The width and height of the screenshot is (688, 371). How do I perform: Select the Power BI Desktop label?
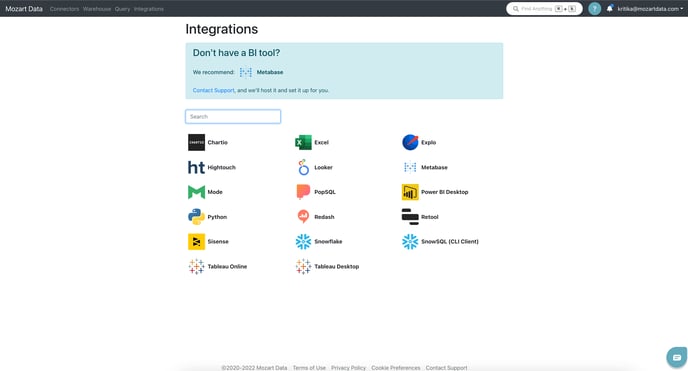click(444, 192)
